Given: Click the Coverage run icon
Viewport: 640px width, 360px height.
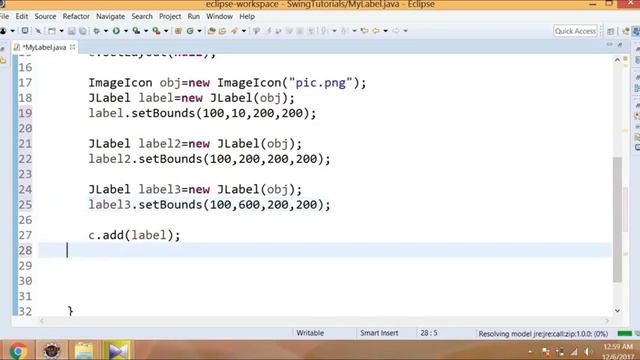Looking at the screenshot, I should (x=136, y=31).
